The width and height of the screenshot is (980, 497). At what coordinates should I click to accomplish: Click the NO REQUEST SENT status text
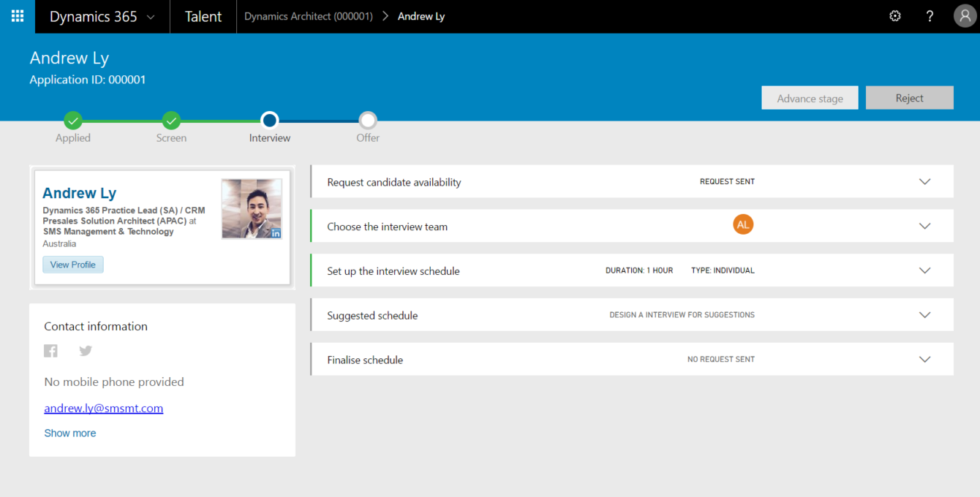[x=721, y=360]
